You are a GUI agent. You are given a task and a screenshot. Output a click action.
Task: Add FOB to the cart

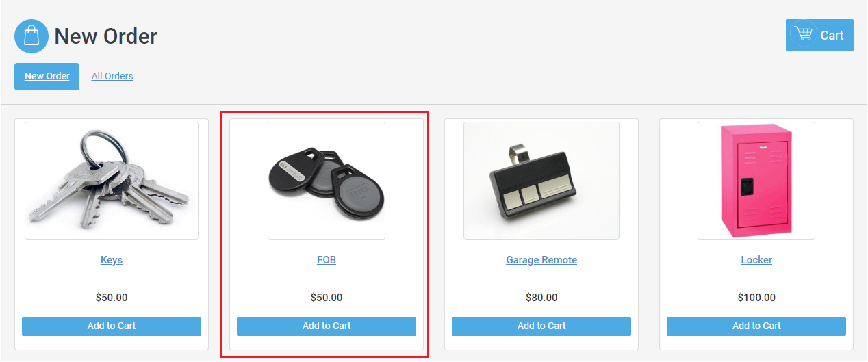coord(327,326)
